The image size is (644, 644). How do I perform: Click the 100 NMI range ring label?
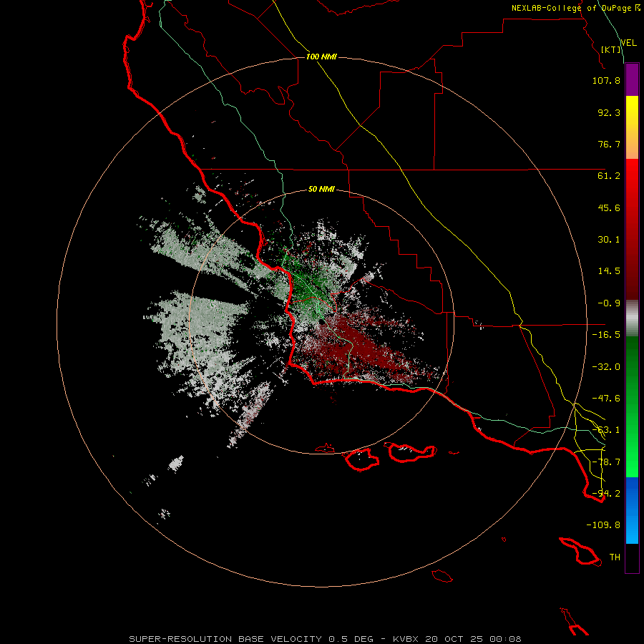pyautogui.click(x=321, y=57)
